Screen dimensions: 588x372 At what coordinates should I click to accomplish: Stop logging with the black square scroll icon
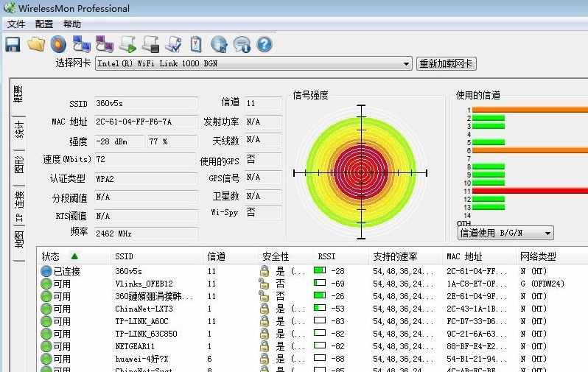tap(151, 44)
